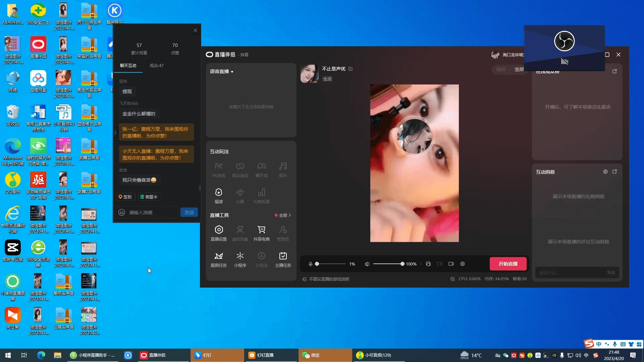The image size is (644, 362).
Task: Open 直播设置 live settings tool
Action: [219, 233]
